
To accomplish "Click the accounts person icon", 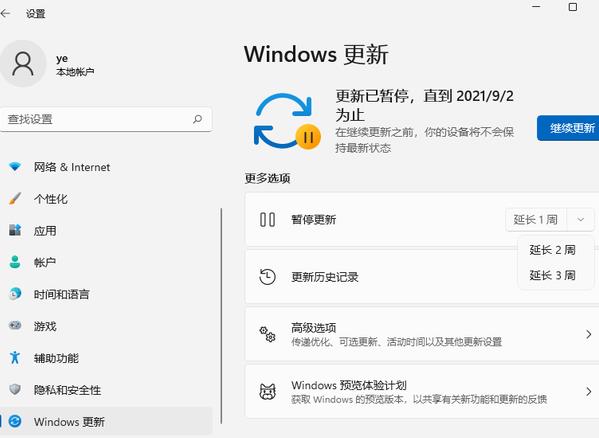I will click(15, 262).
